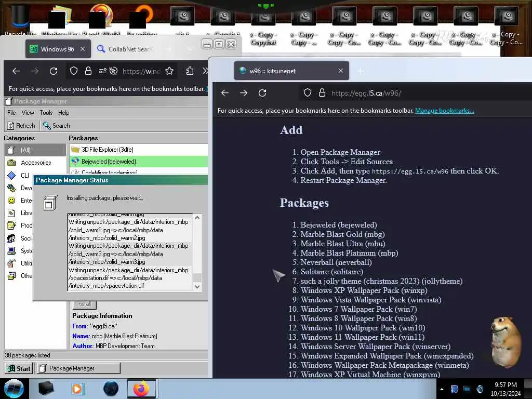
Task: Click the Firefox icon in Windows taskbar
Action: click(141, 389)
